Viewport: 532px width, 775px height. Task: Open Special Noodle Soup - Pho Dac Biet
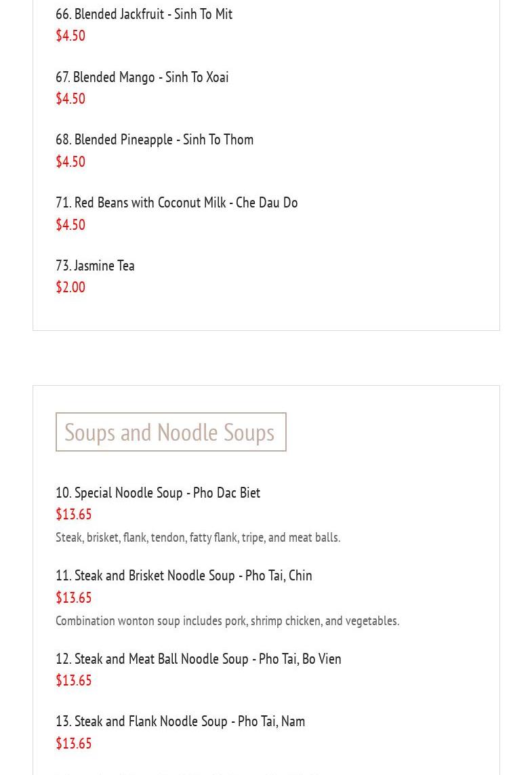[x=158, y=493]
